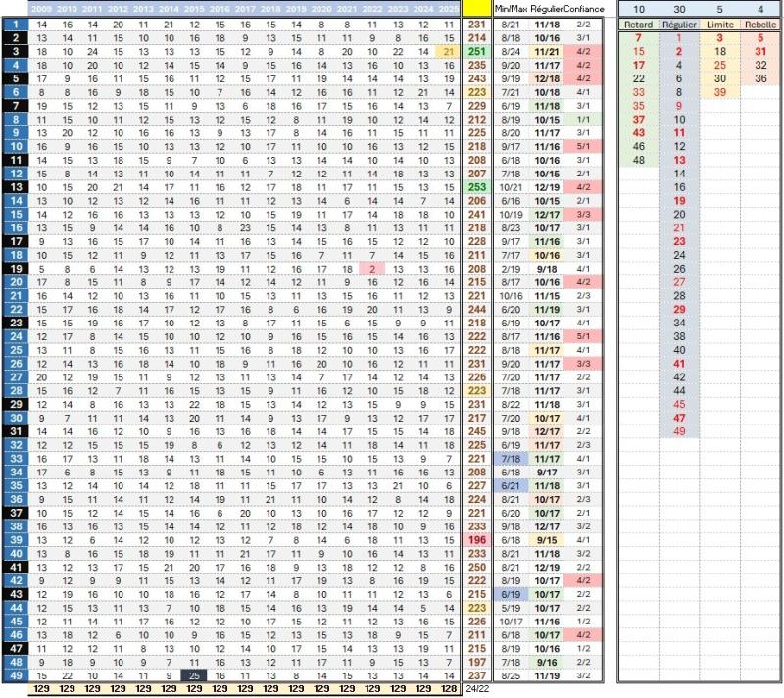Select the Retard header in right table
784x698 pixels.
click(638, 24)
